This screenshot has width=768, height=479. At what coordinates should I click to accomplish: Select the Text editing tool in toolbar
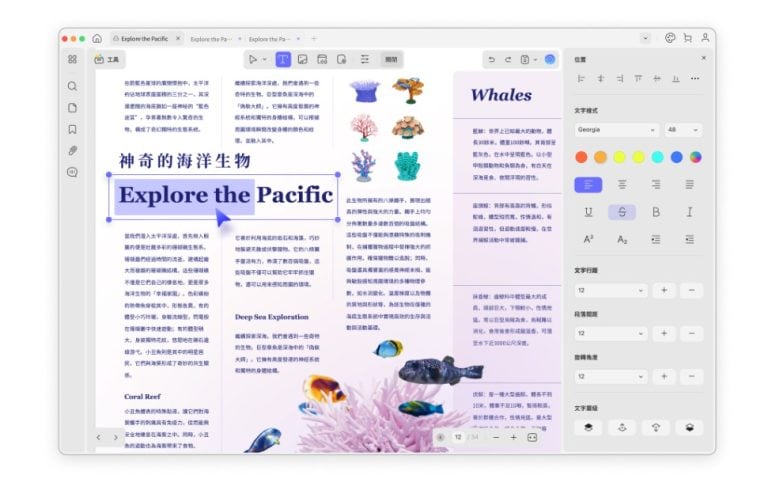click(x=283, y=60)
